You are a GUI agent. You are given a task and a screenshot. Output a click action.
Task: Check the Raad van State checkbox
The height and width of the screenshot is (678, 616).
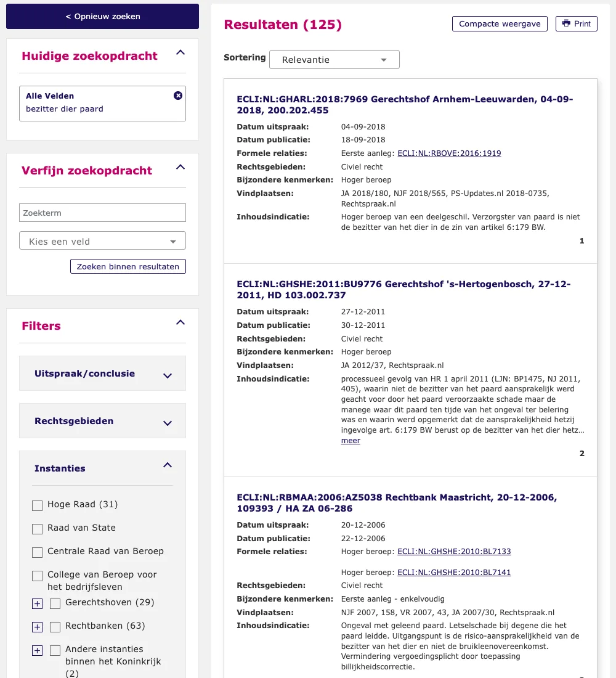(37, 529)
